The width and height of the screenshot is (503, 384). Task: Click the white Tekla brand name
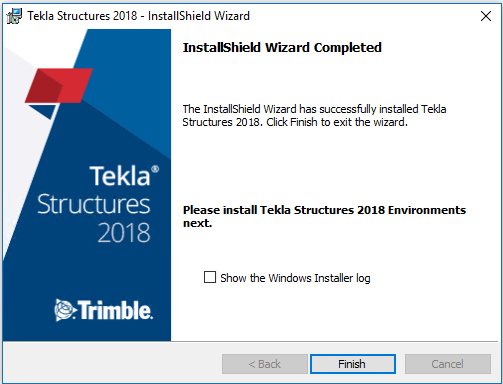pos(120,176)
